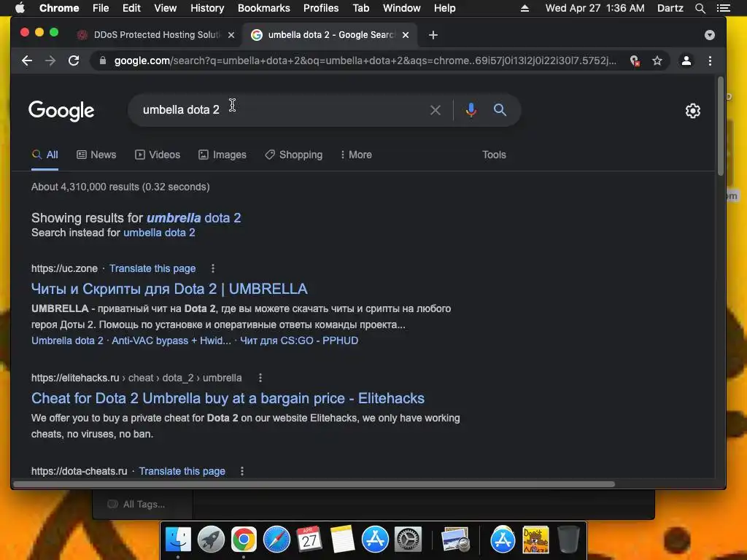Switch to Images results
747x560 pixels.
[222, 155]
